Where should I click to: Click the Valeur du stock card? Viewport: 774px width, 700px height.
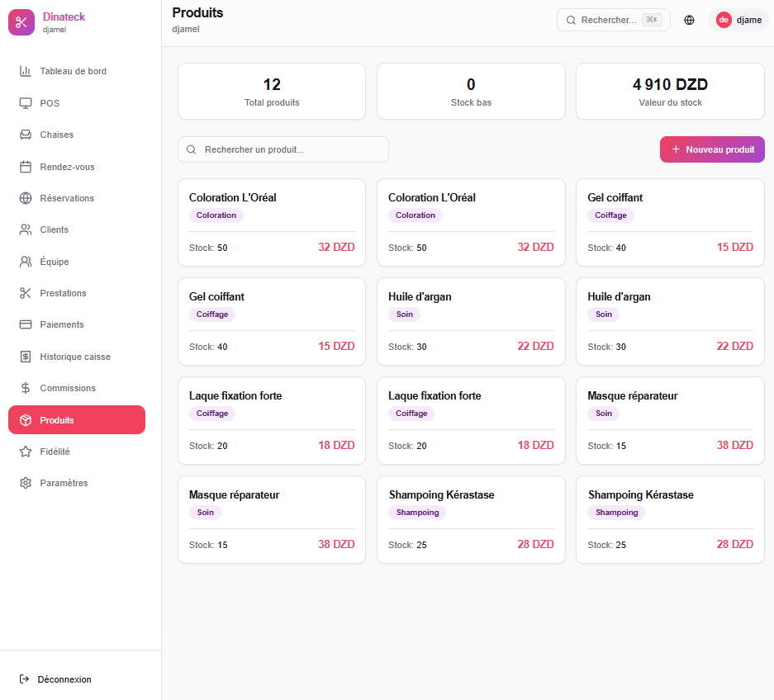pos(671,92)
